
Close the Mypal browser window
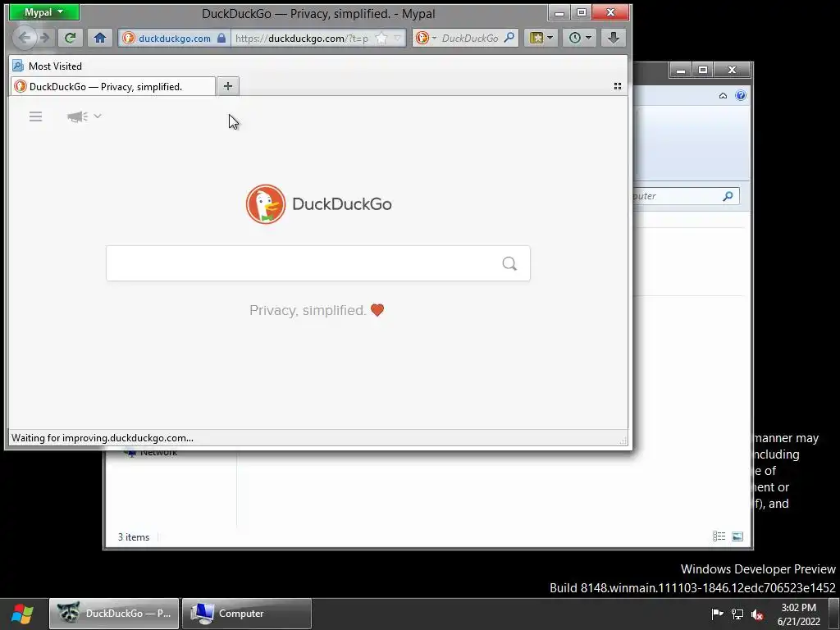point(610,12)
